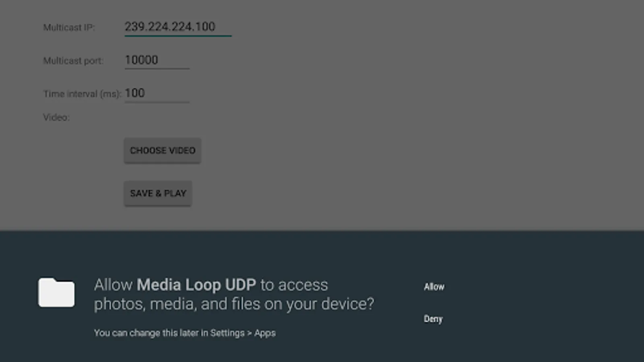Click the bold "Media Loop UDP" app name
This screenshot has width=644, height=362.
(196, 285)
